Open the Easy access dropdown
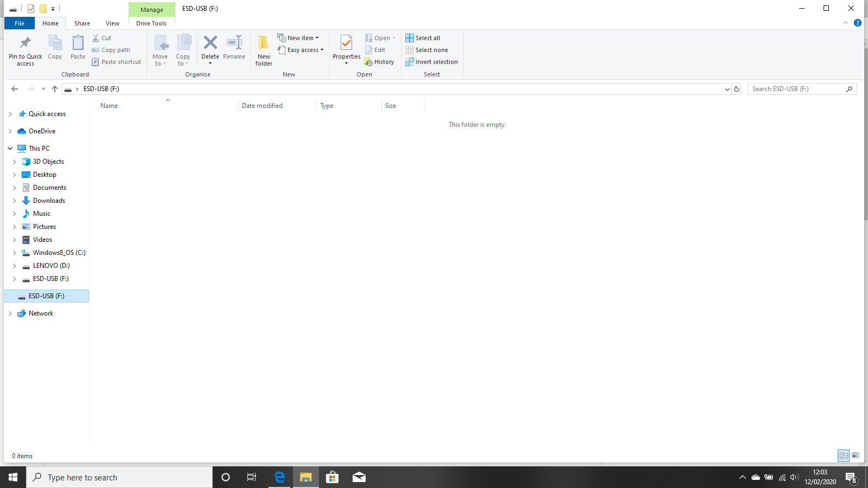 pos(301,50)
